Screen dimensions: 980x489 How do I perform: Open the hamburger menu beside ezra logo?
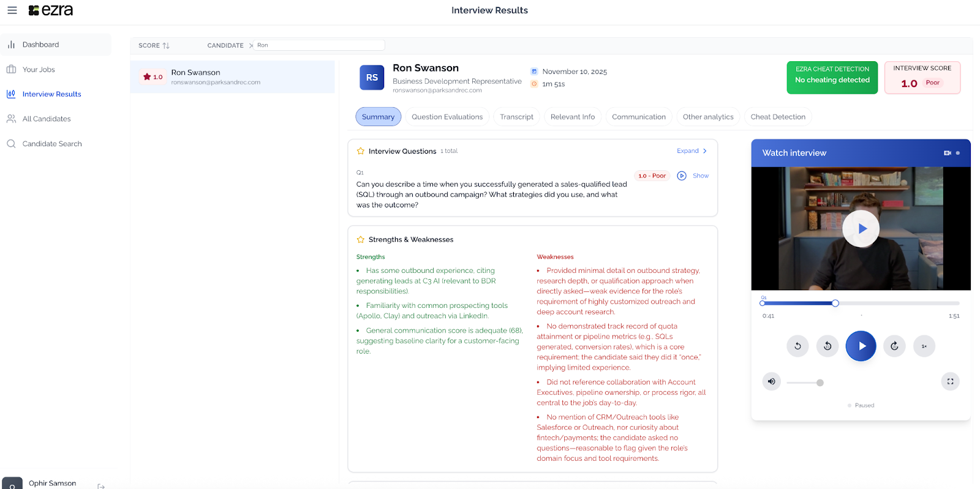(x=12, y=10)
